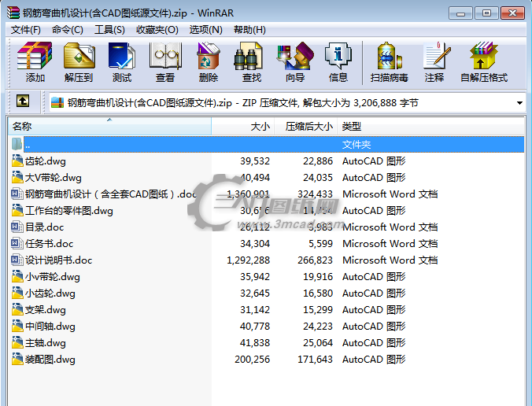Screen dimensions: 532x406
Task: Run the 测试 (Test) archive tool
Action: [x=122, y=62]
